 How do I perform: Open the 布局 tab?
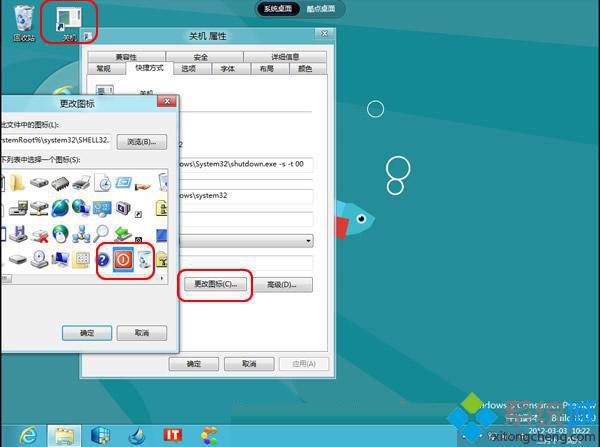269,69
